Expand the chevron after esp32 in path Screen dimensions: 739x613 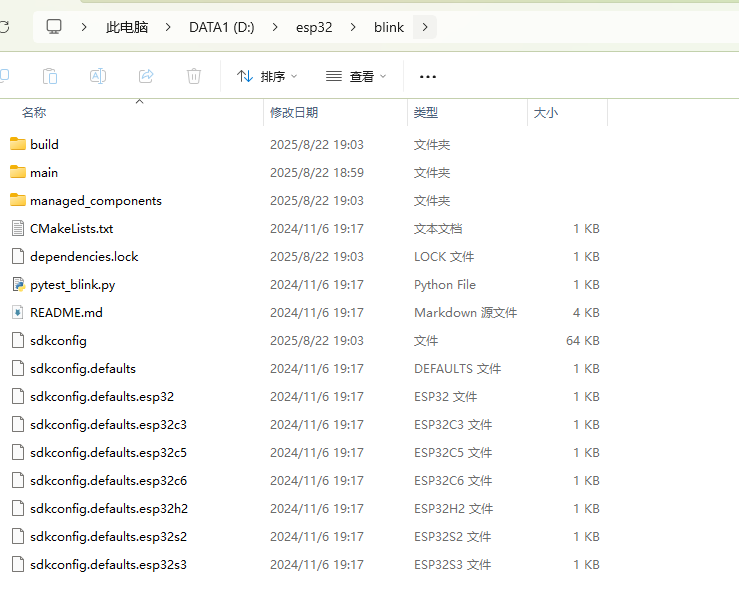353,27
